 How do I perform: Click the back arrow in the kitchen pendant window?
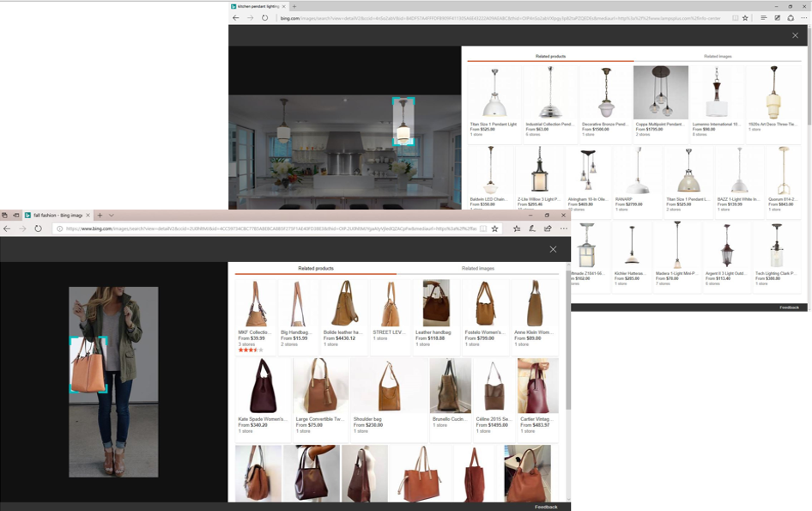tap(236, 17)
